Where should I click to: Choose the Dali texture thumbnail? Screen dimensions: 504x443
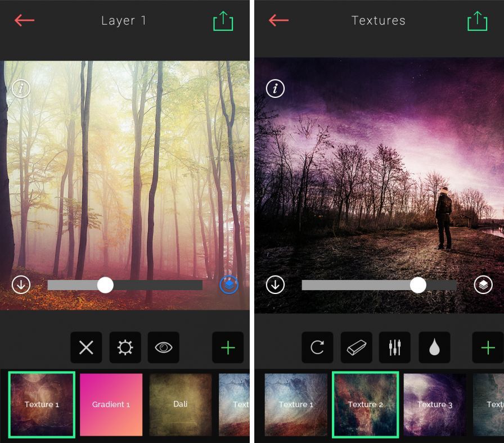click(181, 405)
